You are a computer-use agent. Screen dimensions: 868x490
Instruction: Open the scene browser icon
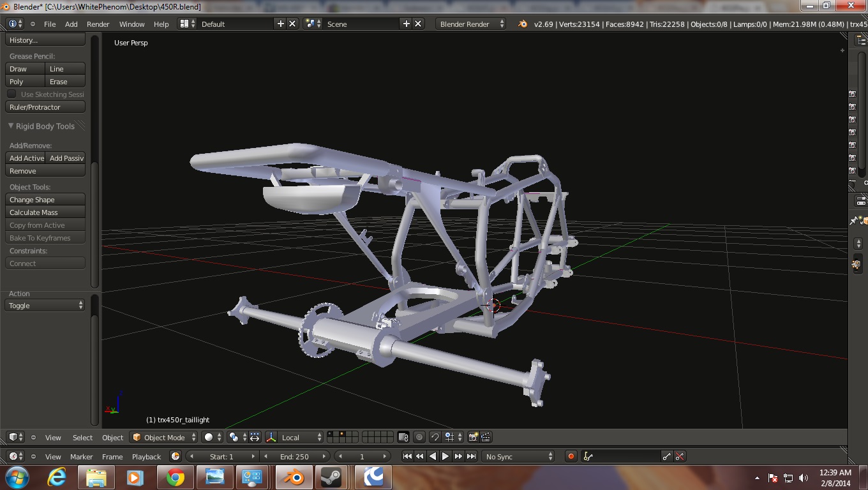[313, 24]
